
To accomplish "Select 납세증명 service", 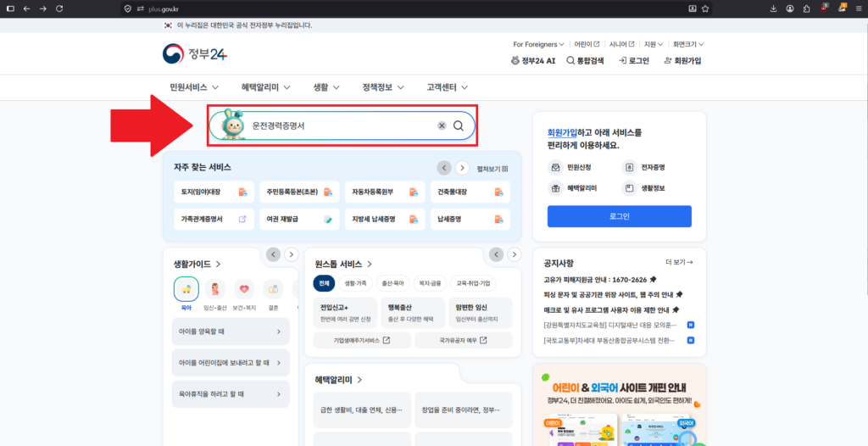I will coord(470,219).
